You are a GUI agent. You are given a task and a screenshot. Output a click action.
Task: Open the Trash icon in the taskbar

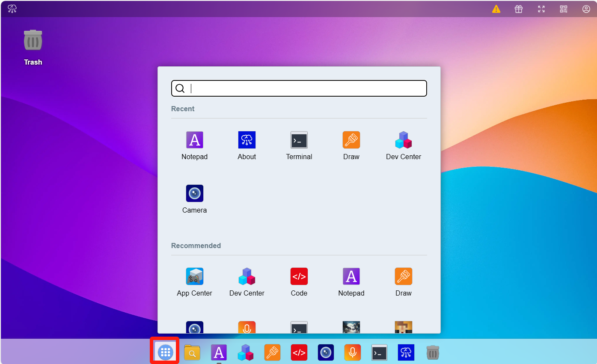pos(433,352)
